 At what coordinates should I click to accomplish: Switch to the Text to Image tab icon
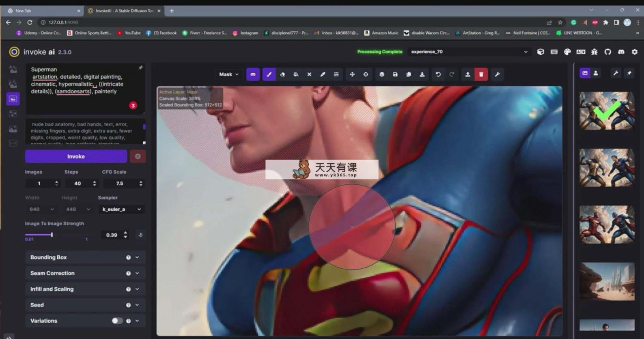click(x=13, y=69)
